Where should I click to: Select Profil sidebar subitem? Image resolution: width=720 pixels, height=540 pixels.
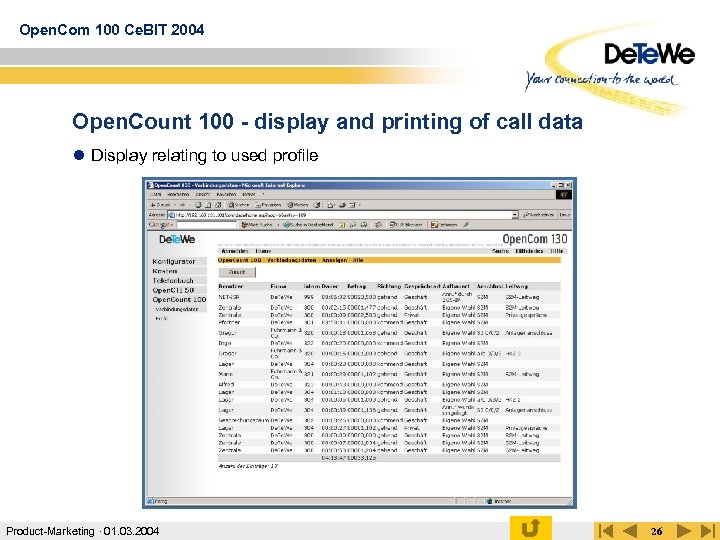(x=162, y=318)
